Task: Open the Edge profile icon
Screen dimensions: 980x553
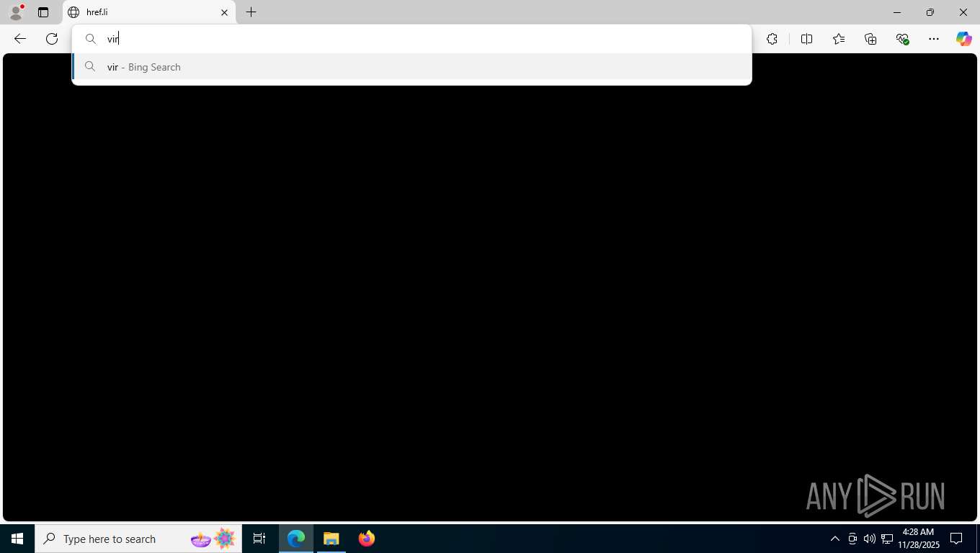Action: [16, 12]
